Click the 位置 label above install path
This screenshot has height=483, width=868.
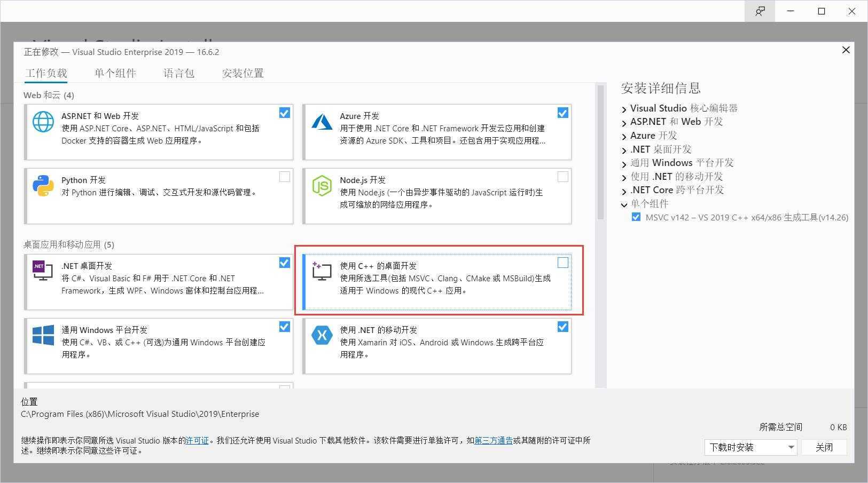click(29, 401)
